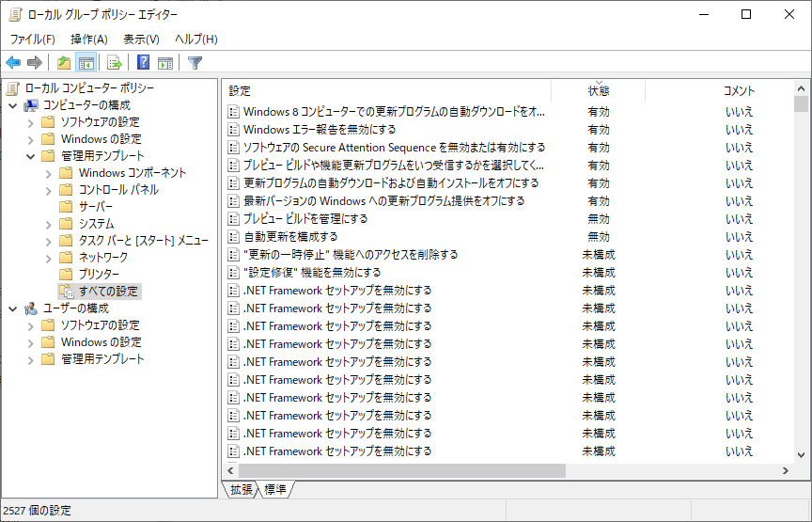Image resolution: width=812 pixels, height=522 pixels.
Task: Sort by the 状態 column header
Action: click(x=598, y=90)
